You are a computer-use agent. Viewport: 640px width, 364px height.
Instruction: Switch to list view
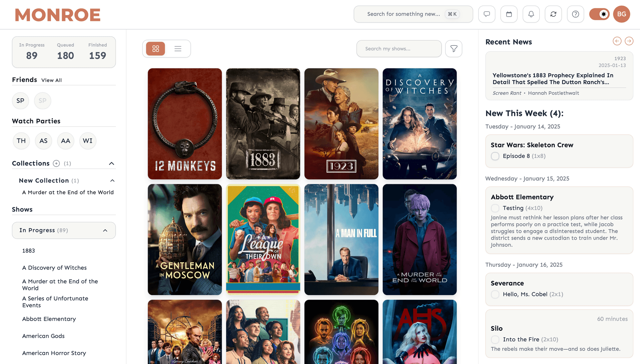(178, 49)
